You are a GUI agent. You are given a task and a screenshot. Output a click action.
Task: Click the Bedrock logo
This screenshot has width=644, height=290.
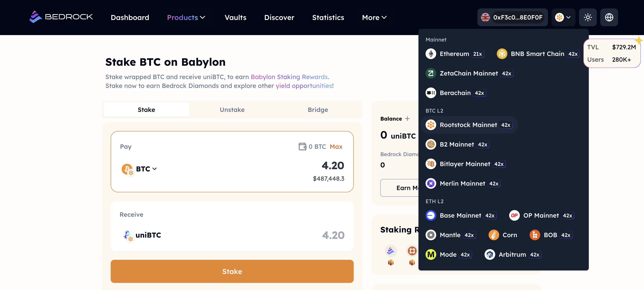pos(61,17)
